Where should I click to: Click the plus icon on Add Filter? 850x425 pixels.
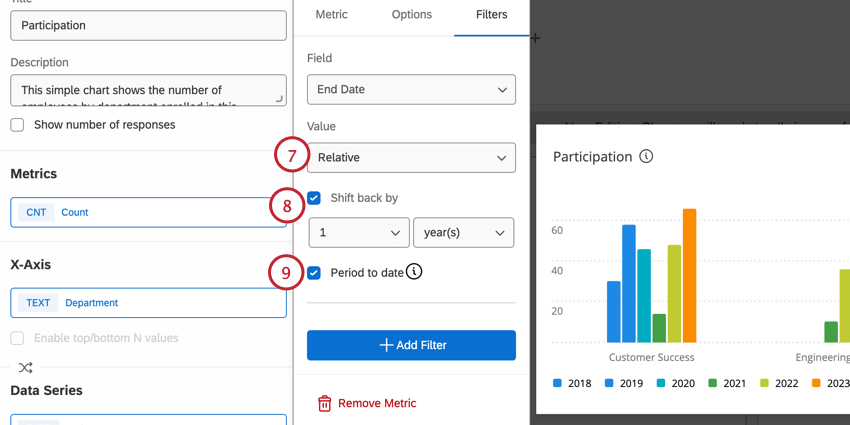coord(386,345)
